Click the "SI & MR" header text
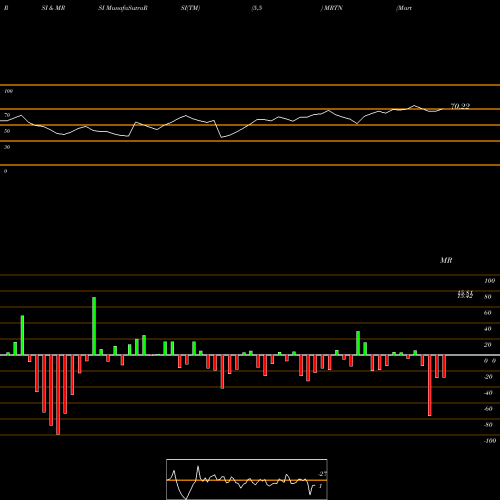The width and height of the screenshot is (500, 500). tap(53, 8)
